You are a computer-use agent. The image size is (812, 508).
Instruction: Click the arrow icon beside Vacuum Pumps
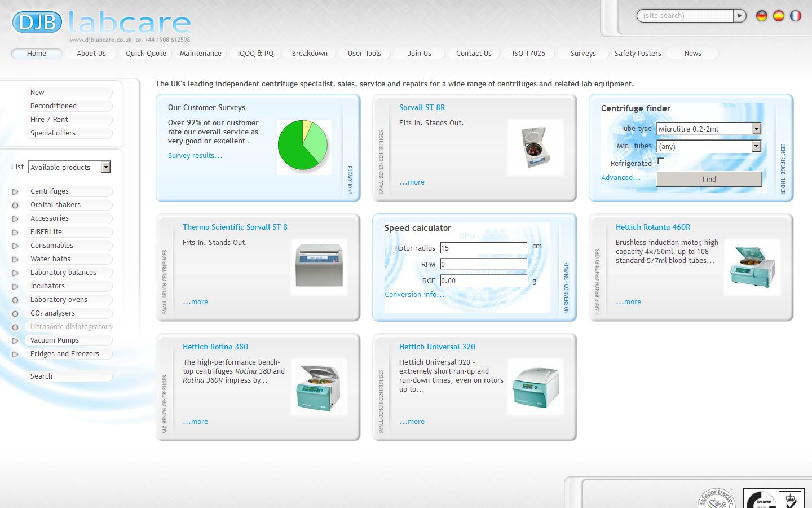(15, 340)
